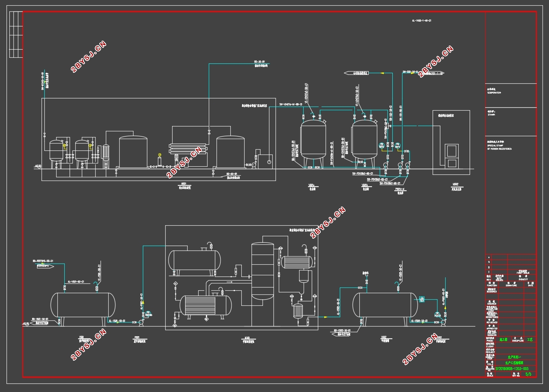Select green phase text 施工图
Viewport: 549px width, 392px height.
pyautogui.click(x=503, y=339)
